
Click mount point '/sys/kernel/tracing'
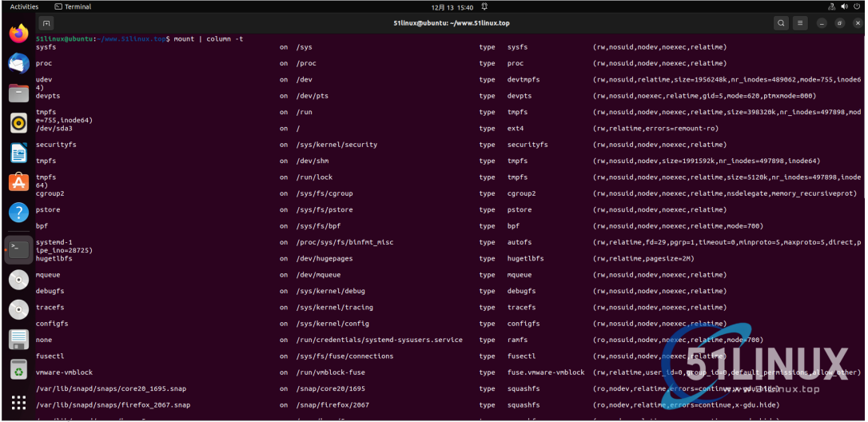334,308
